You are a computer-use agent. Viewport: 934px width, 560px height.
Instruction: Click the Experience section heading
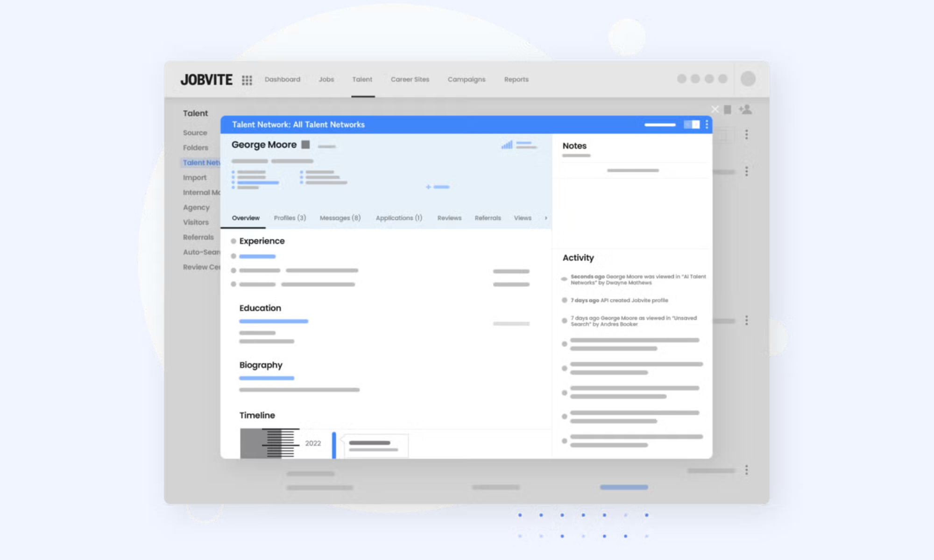(x=262, y=241)
